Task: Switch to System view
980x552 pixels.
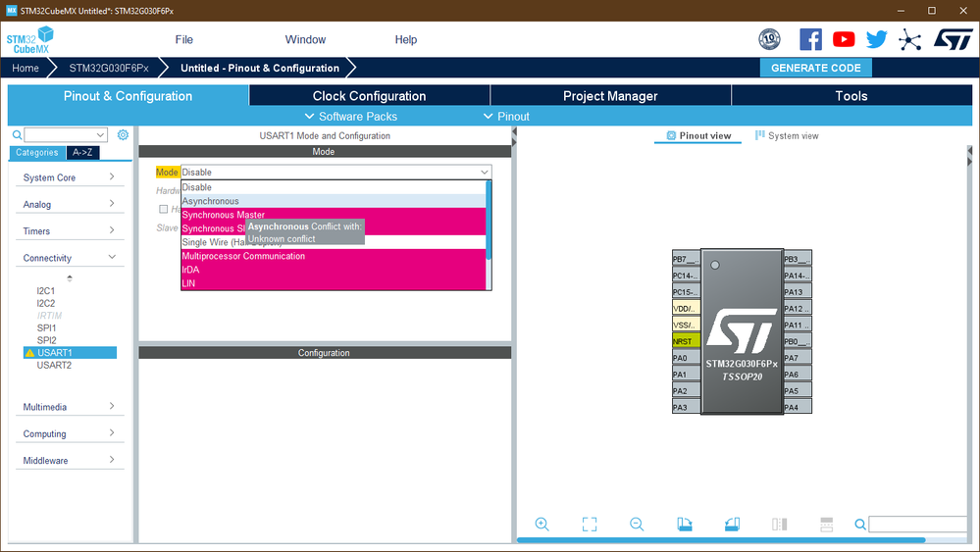Action: pyautogui.click(x=787, y=135)
